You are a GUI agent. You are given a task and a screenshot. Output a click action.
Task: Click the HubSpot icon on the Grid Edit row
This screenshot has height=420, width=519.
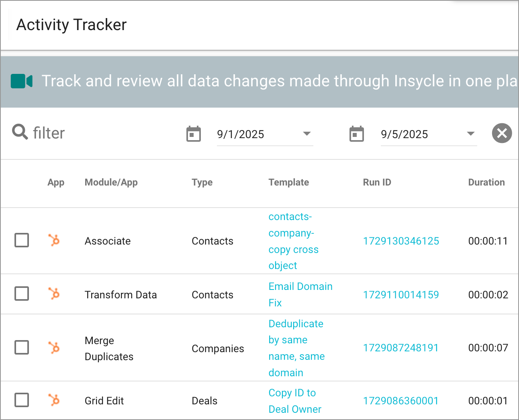[54, 400]
